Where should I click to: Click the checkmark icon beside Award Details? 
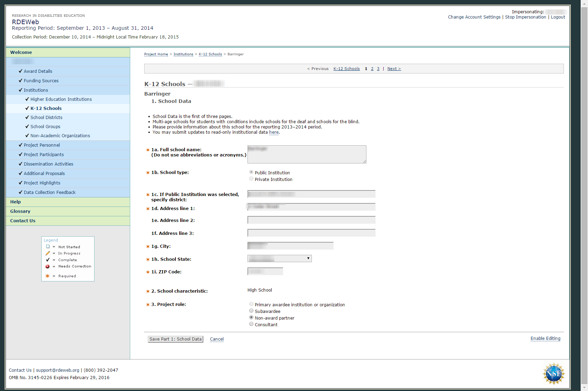pos(20,71)
